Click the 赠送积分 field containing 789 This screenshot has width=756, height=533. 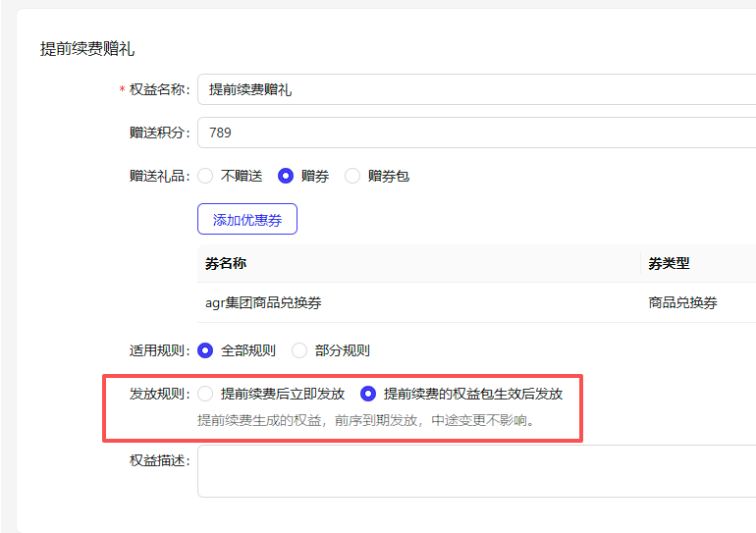point(471,133)
